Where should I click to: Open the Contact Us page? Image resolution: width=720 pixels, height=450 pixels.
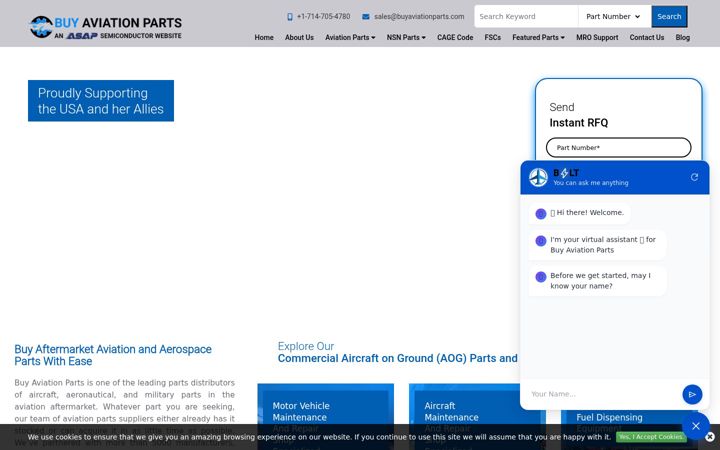(647, 38)
